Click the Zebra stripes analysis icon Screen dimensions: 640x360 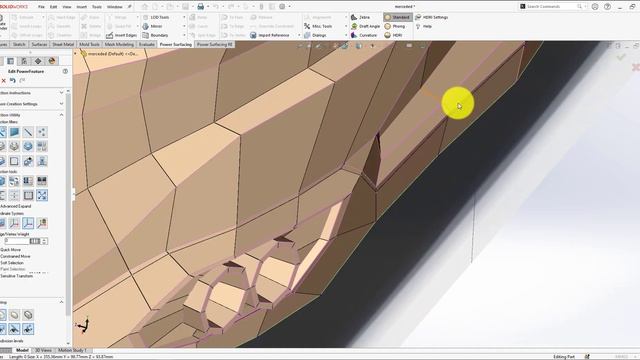pos(354,17)
